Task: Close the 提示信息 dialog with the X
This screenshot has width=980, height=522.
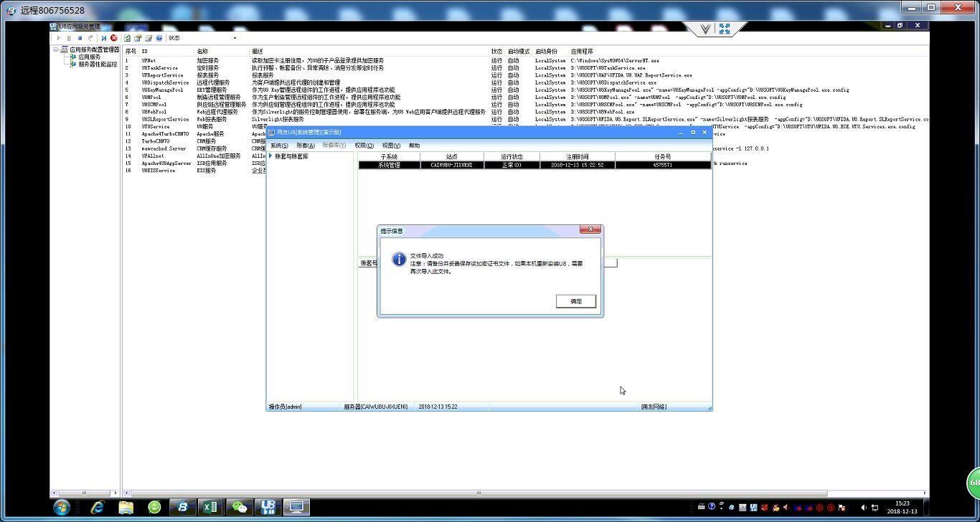Action: (x=590, y=229)
